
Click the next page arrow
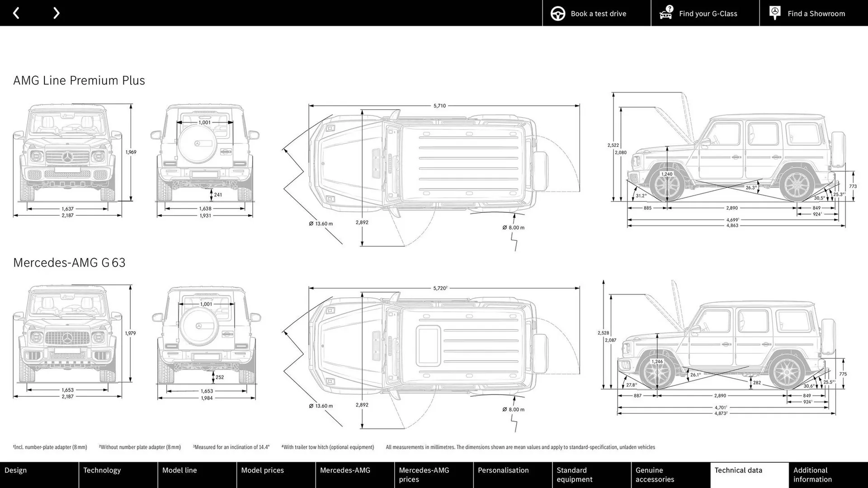[56, 13]
